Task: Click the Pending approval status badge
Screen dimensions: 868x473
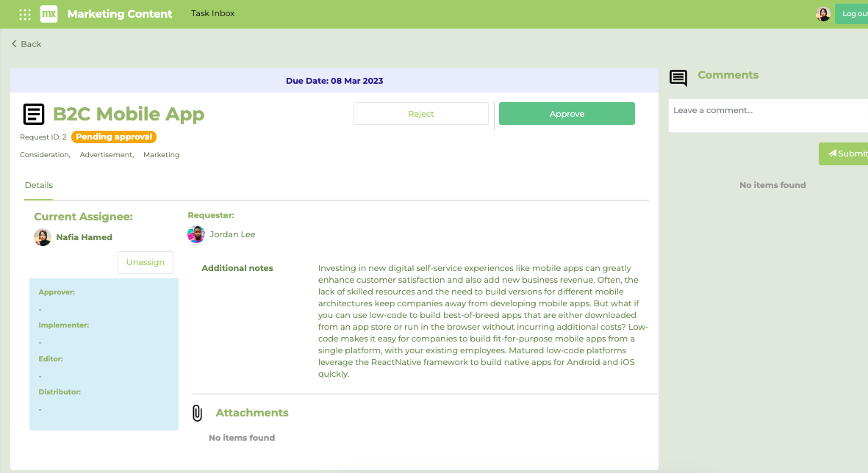Action: coord(114,137)
